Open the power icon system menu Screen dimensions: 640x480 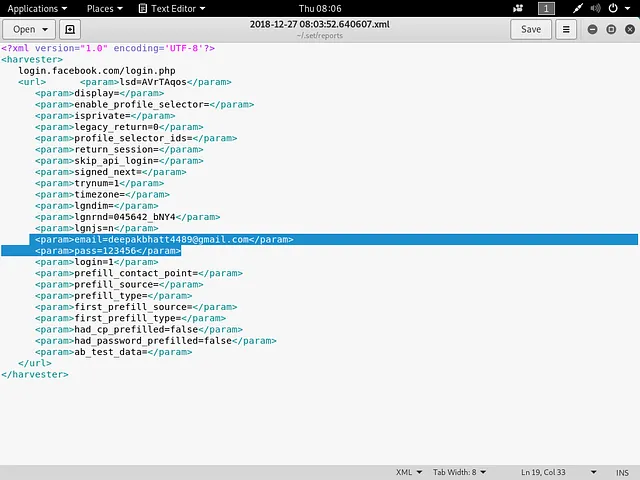(613, 8)
